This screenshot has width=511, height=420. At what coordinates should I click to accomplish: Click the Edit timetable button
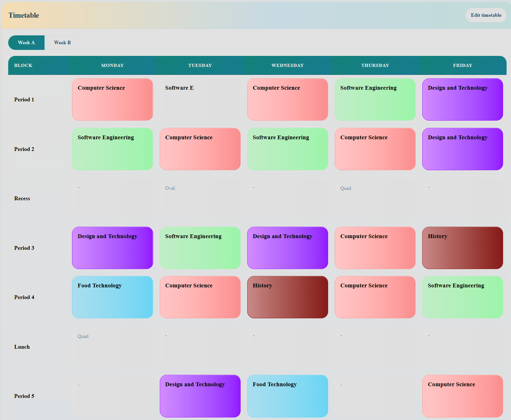click(x=485, y=15)
